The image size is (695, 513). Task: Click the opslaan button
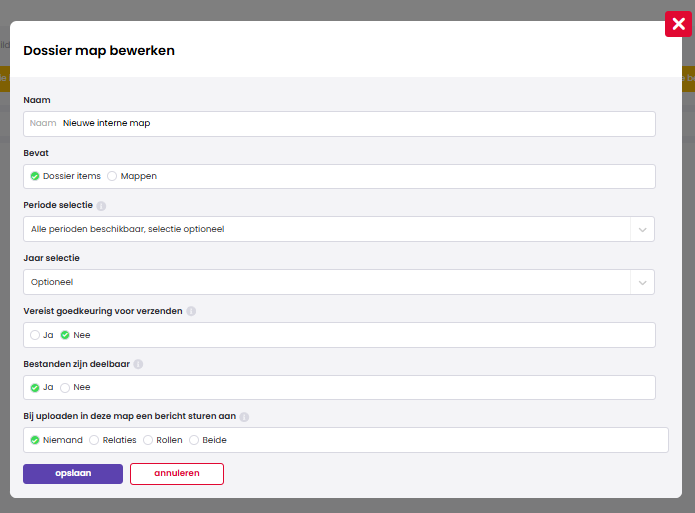pos(73,474)
